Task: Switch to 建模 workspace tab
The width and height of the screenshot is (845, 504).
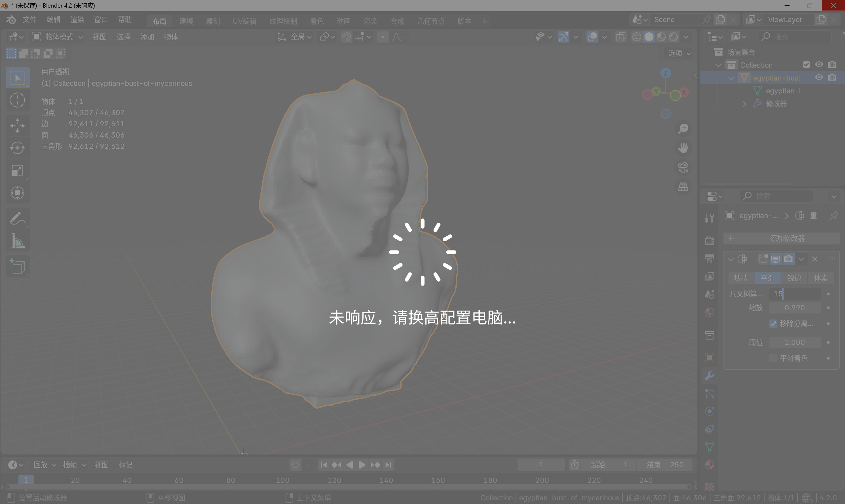Action: click(186, 21)
